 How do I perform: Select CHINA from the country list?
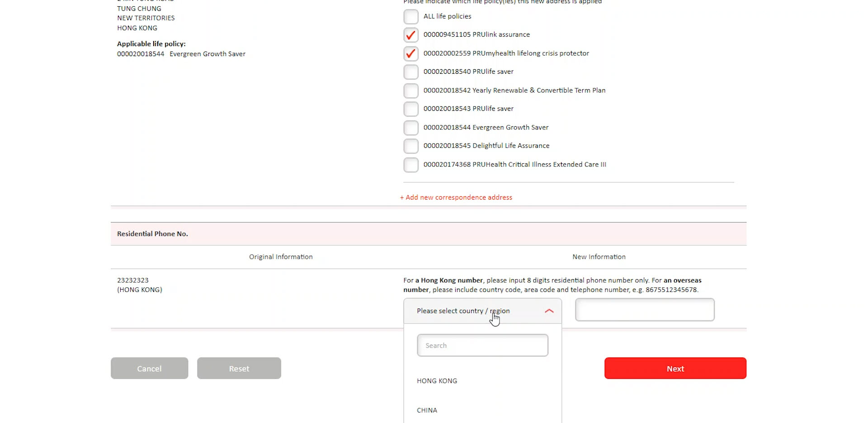click(x=427, y=410)
